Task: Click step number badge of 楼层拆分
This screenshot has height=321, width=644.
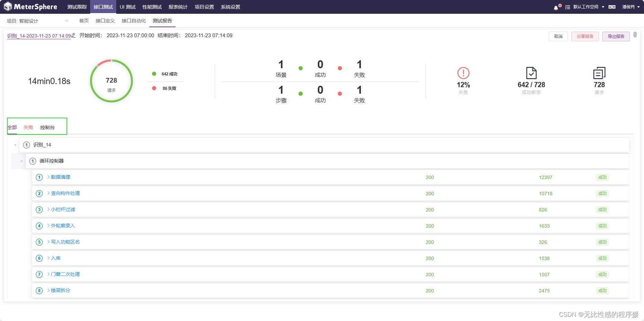Action: coord(39,291)
